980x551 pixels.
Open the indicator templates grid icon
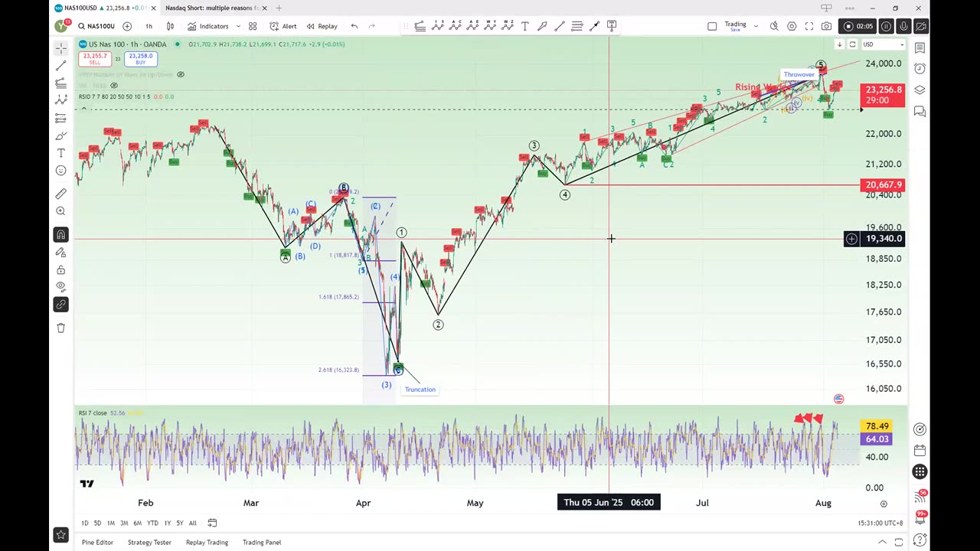[252, 26]
